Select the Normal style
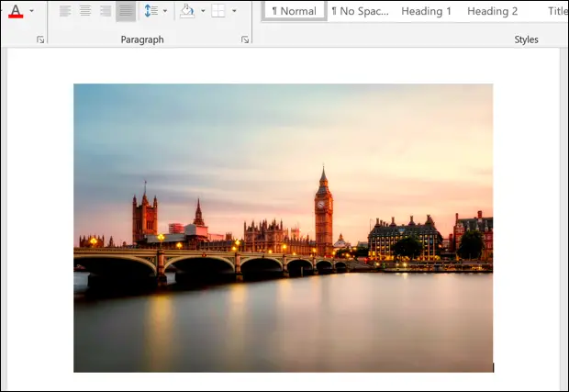569x392 pixels. 295,11
